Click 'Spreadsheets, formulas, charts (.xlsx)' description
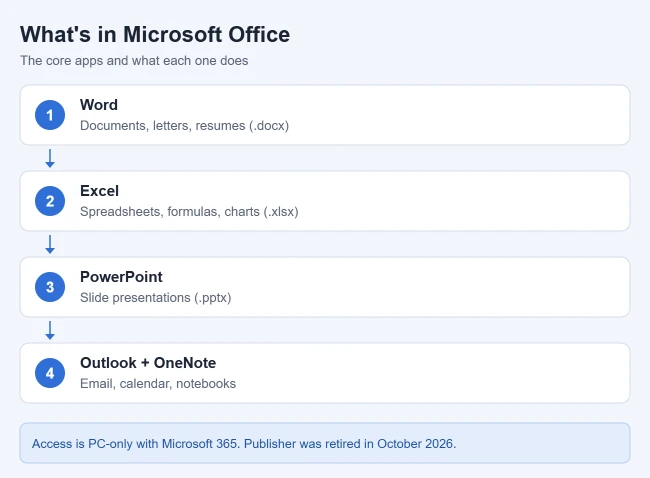650x478 pixels. tap(189, 212)
